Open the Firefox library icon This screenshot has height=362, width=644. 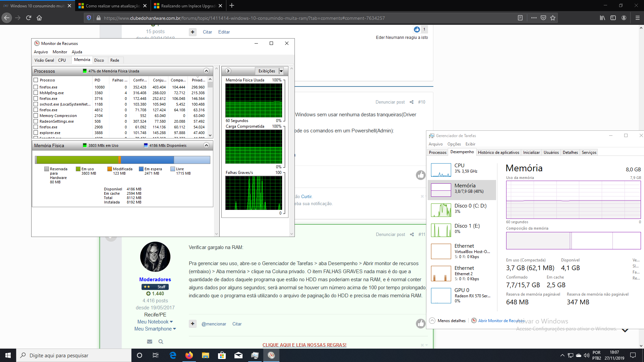[x=602, y=18]
